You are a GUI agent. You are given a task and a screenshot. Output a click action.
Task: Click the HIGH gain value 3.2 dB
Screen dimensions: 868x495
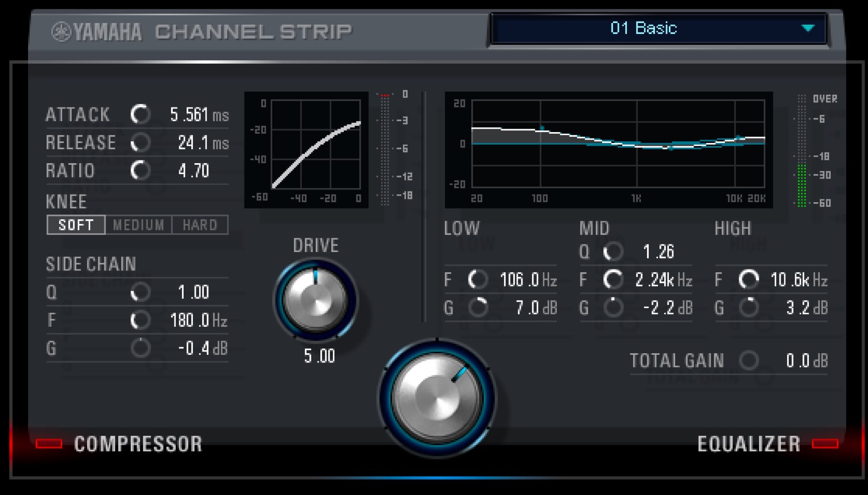[x=807, y=308]
